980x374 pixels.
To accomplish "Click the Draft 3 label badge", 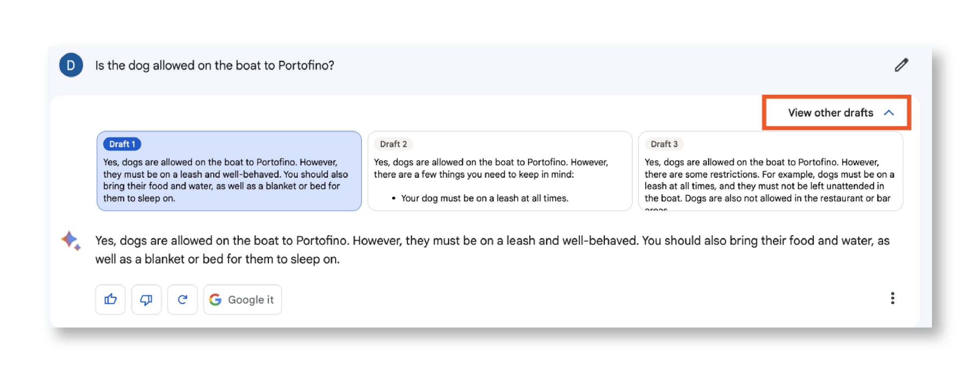I will [664, 144].
